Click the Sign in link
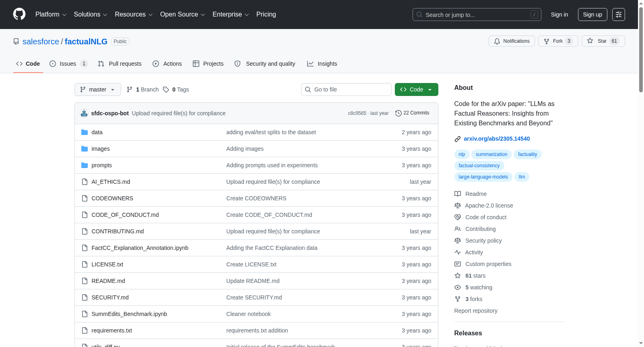 pyautogui.click(x=559, y=15)
